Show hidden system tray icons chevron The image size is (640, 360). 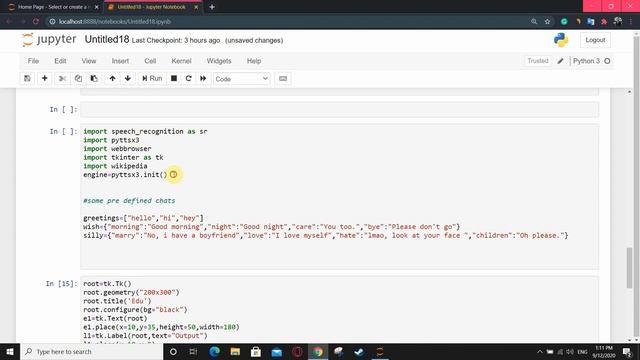[540, 351]
